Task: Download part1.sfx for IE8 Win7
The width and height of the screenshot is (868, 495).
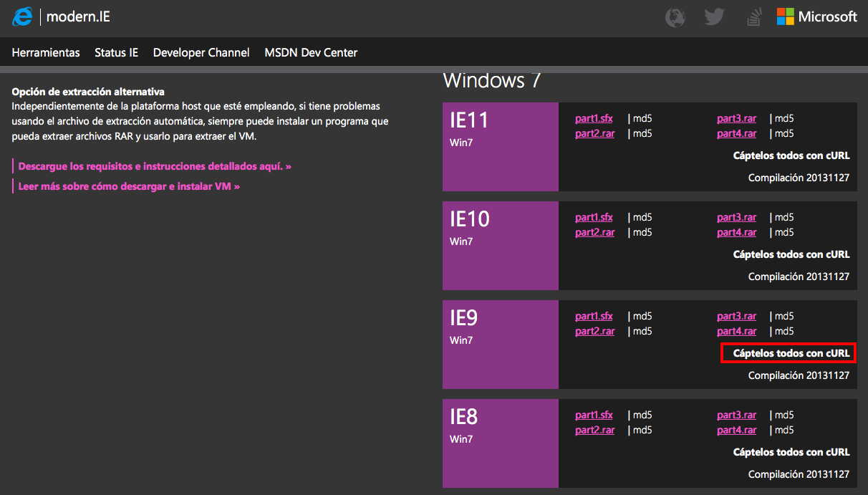Action: [x=594, y=415]
